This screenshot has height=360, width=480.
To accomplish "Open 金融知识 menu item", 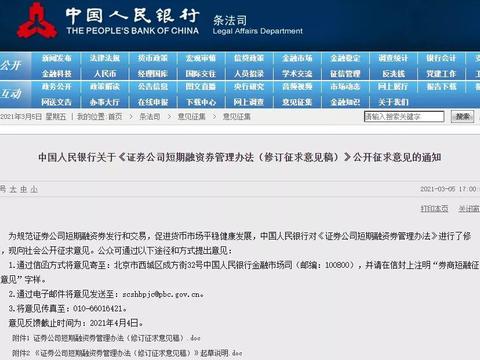I will (345, 102).
